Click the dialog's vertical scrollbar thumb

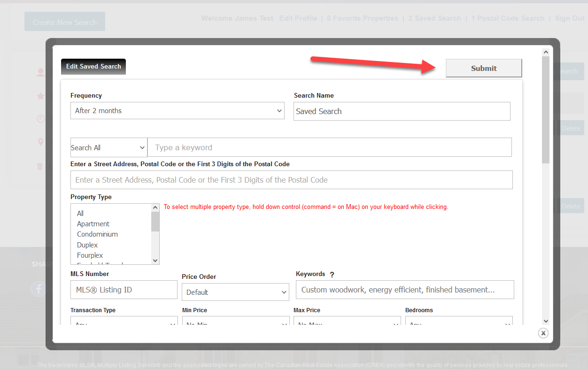coord(545,109)
